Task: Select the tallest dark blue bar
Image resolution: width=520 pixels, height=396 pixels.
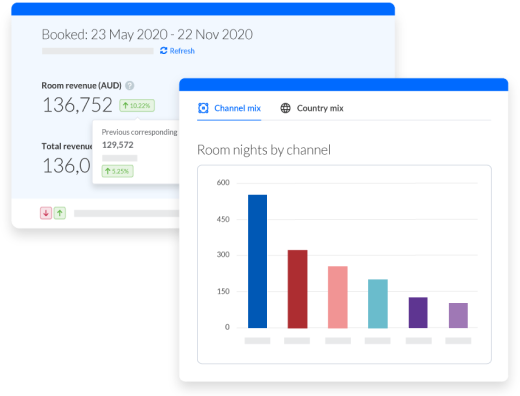Action: [x=257, y=261]
